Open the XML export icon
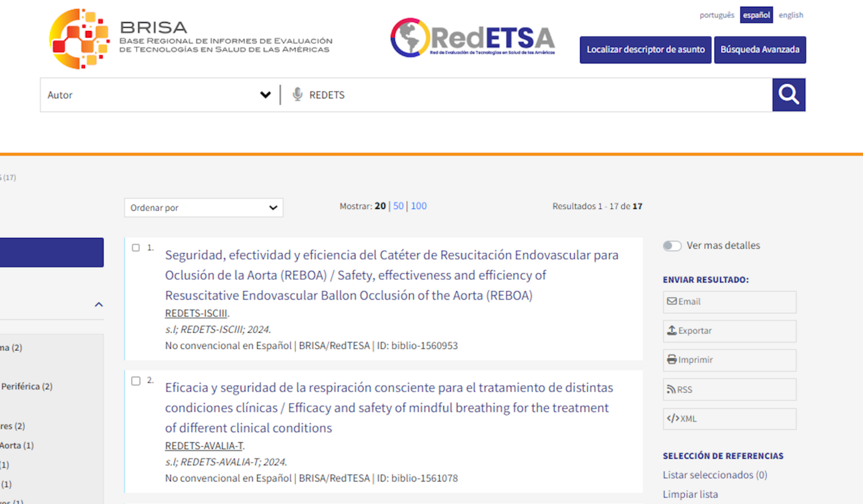863x504 pixels. 729,418
